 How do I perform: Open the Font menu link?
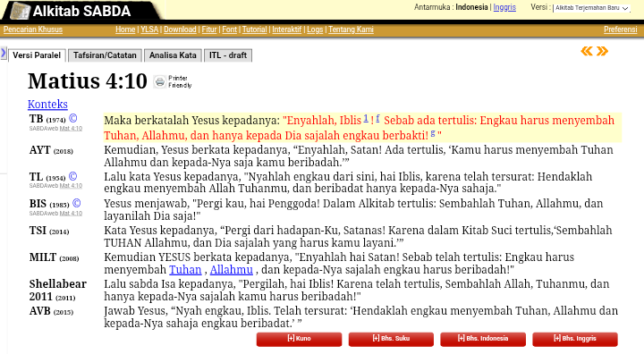coord(230,29)
